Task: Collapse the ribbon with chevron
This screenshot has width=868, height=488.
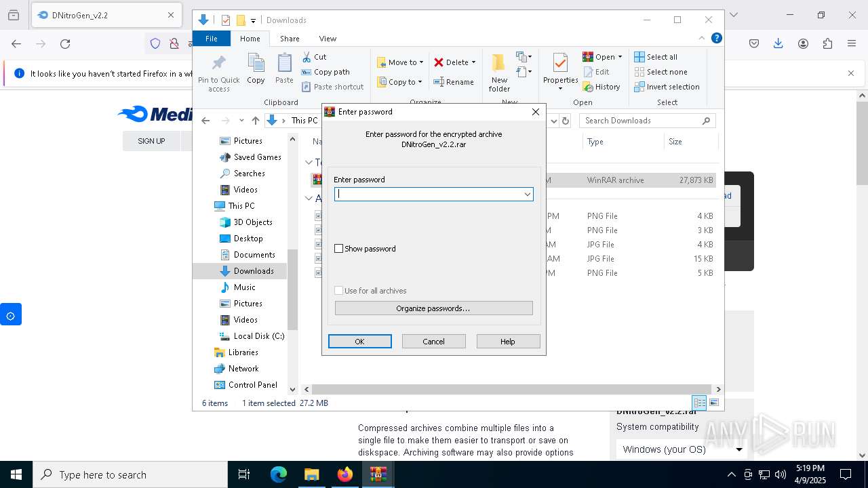Action: pos(702,39)
